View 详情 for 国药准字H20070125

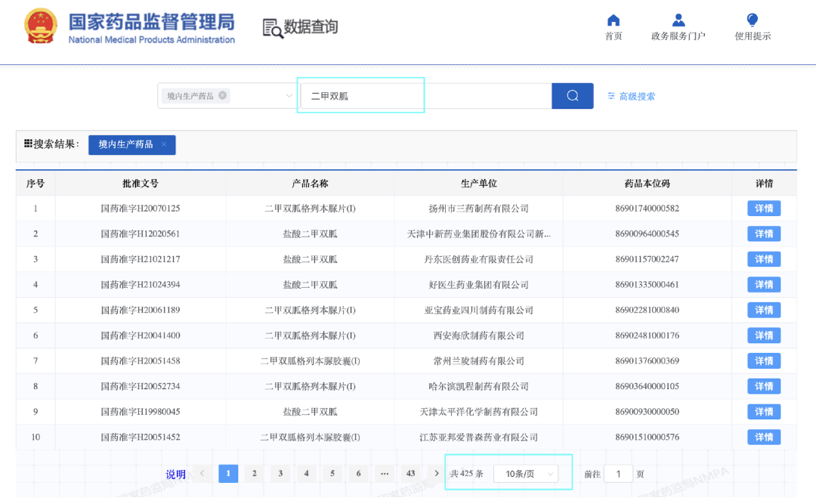click(x=764, y=209)
